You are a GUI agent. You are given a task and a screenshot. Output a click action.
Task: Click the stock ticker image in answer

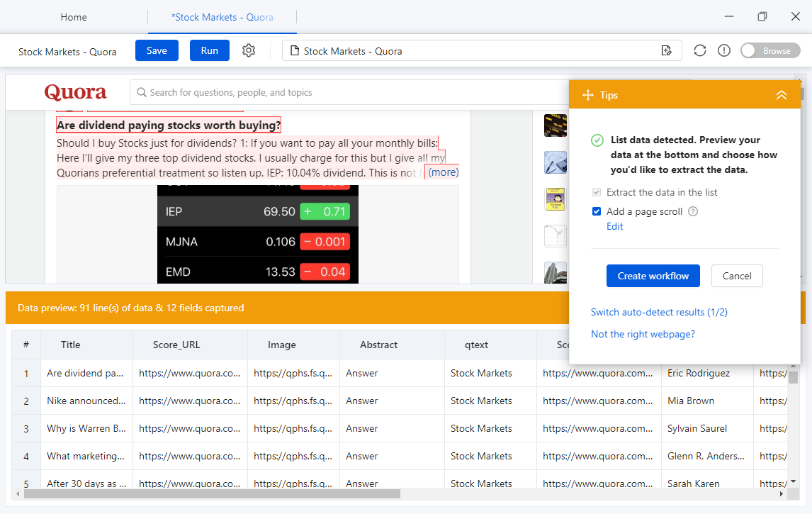pos(258,234)
